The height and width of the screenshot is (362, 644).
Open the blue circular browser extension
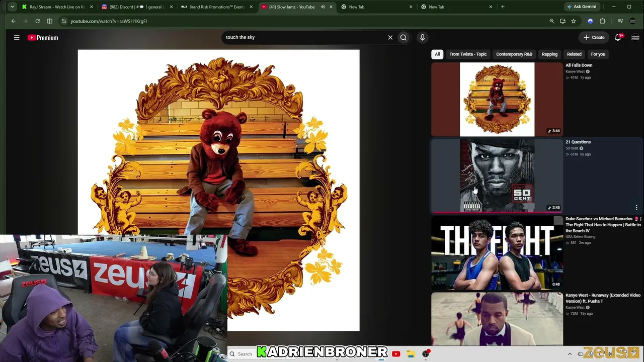point(590,21)
